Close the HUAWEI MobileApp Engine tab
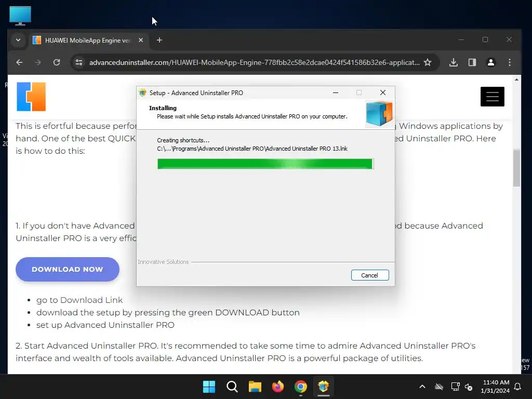This screenshot has width=532, height=399. point(141,40)
